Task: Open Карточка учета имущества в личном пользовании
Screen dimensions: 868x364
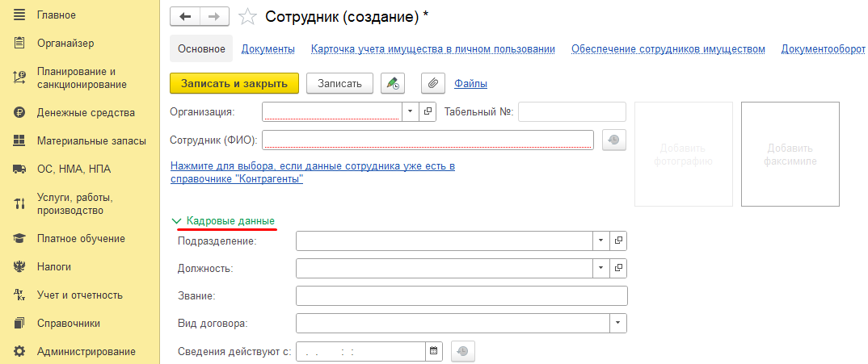Action: point(433,49)
